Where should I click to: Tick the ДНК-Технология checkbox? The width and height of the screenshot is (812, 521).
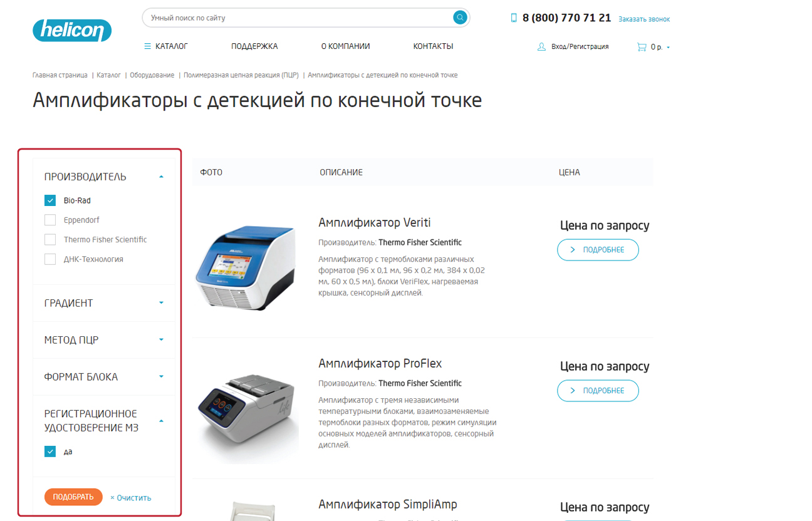[50, 259]
